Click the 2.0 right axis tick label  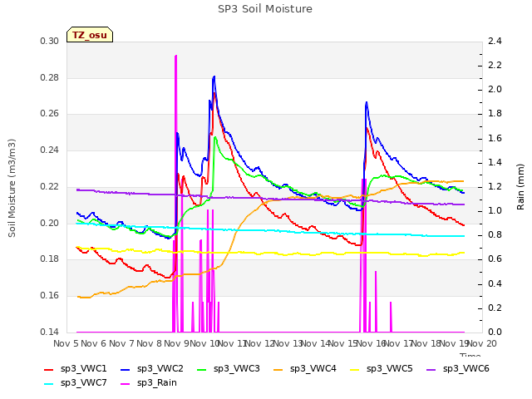click(x=495, y=89)
